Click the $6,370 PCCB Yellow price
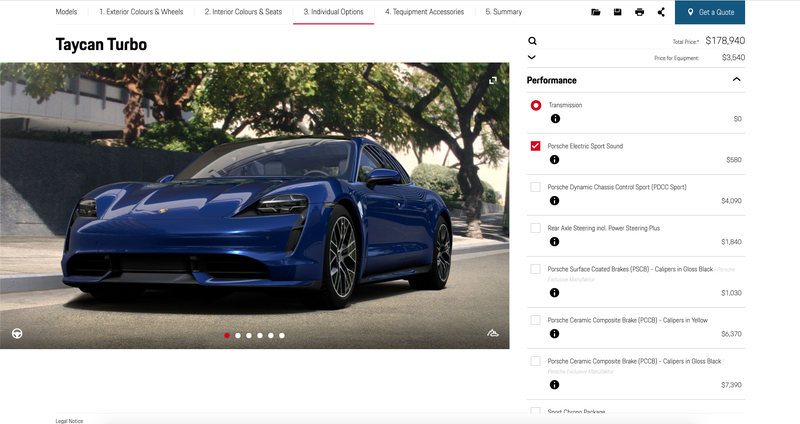The width and height of the screenshot is (800, 424). [731, 334]
